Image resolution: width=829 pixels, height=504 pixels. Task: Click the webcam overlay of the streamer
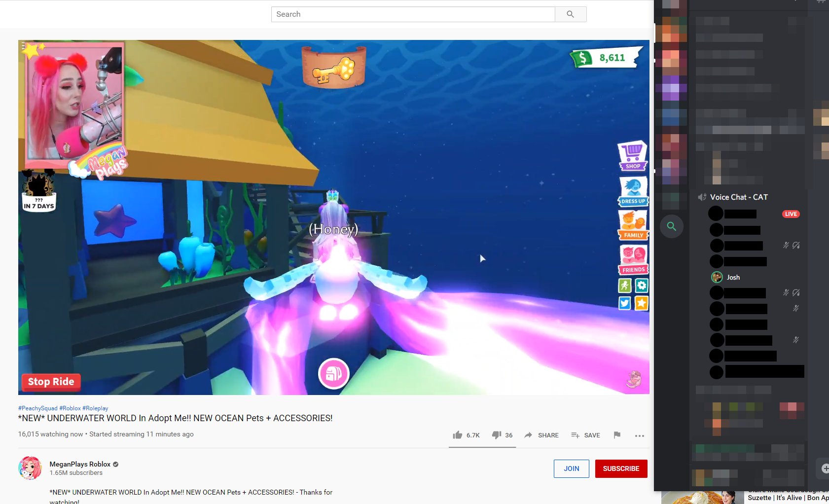74,105
